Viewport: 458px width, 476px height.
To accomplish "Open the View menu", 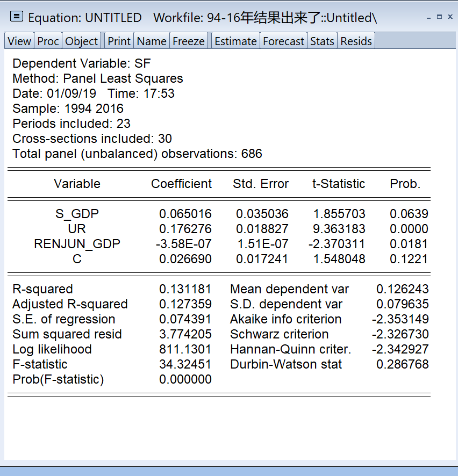I will click(19, 41).
